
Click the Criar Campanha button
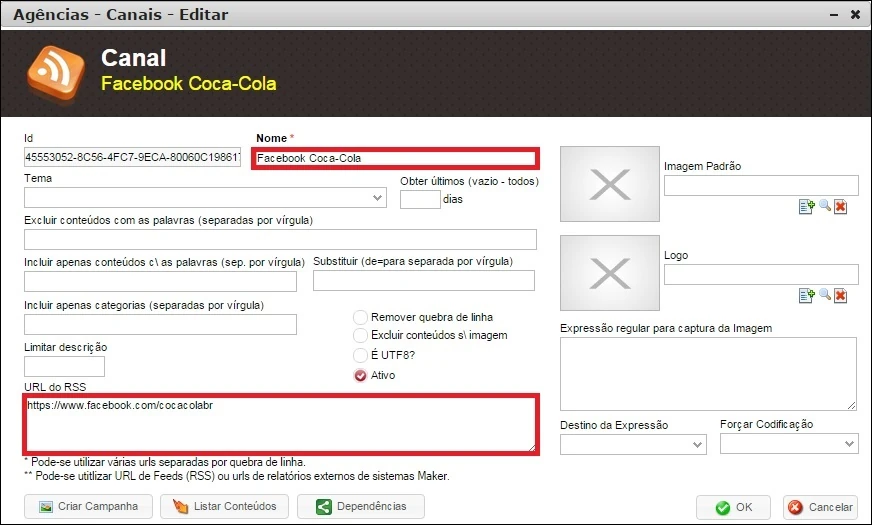pyautogui.click(x=88, y=507)
